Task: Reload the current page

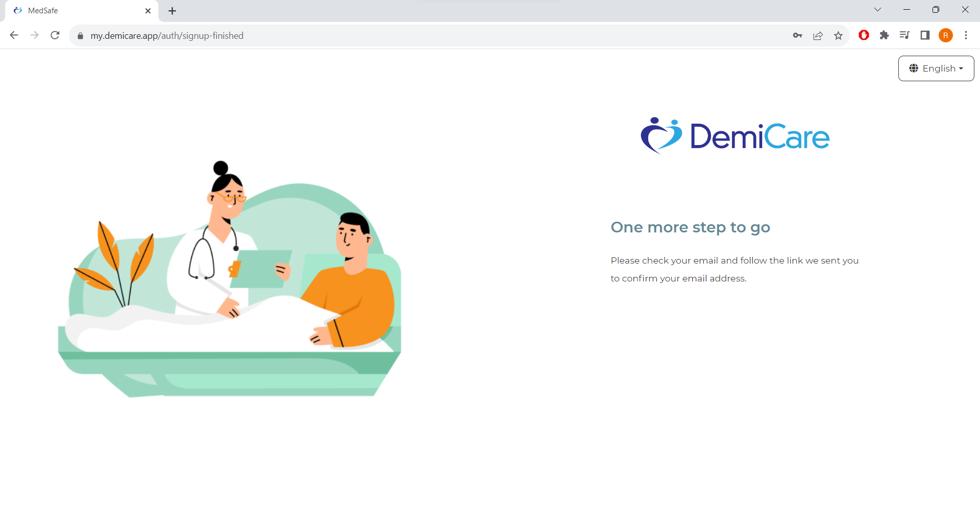Action: pyautogui.click(x=55, y=35)
